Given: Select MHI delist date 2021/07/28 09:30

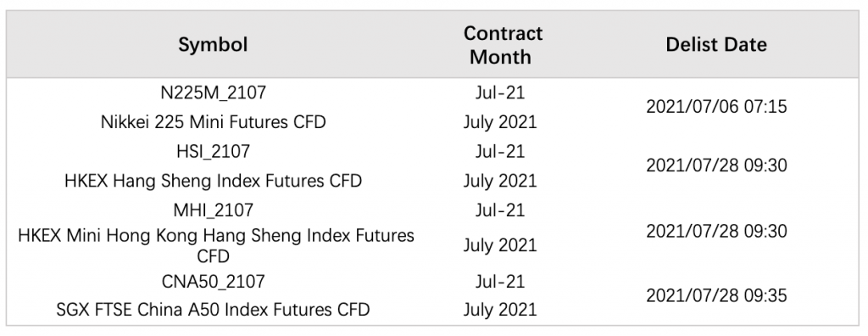Looking at the screenshot, I should pos(716,231).
